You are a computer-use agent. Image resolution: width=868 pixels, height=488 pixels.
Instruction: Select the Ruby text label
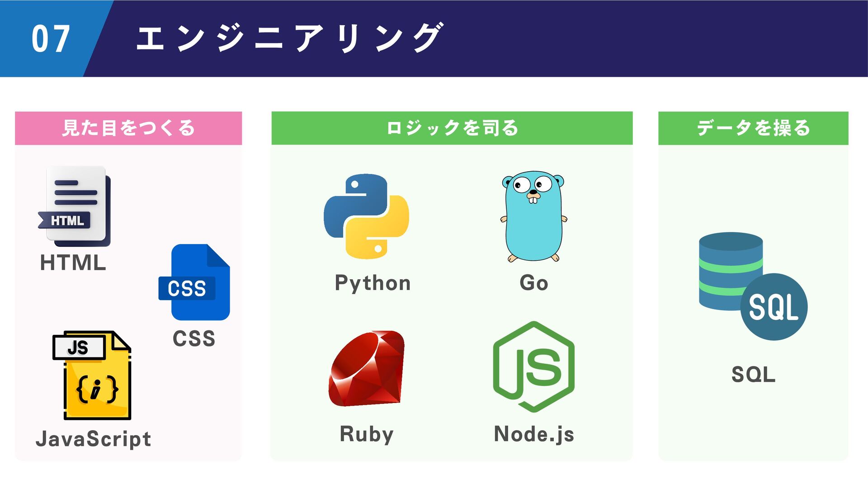tap(366, 434)
